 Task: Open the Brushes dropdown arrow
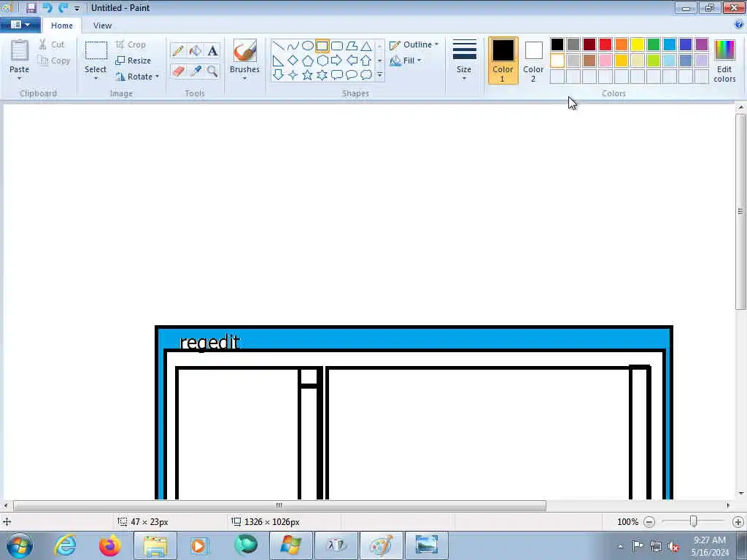click(244, 79)
